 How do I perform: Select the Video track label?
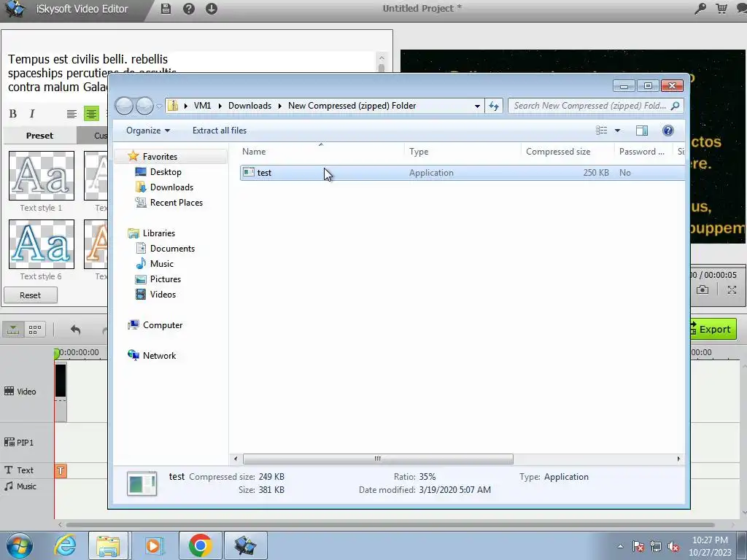(20, 392)
